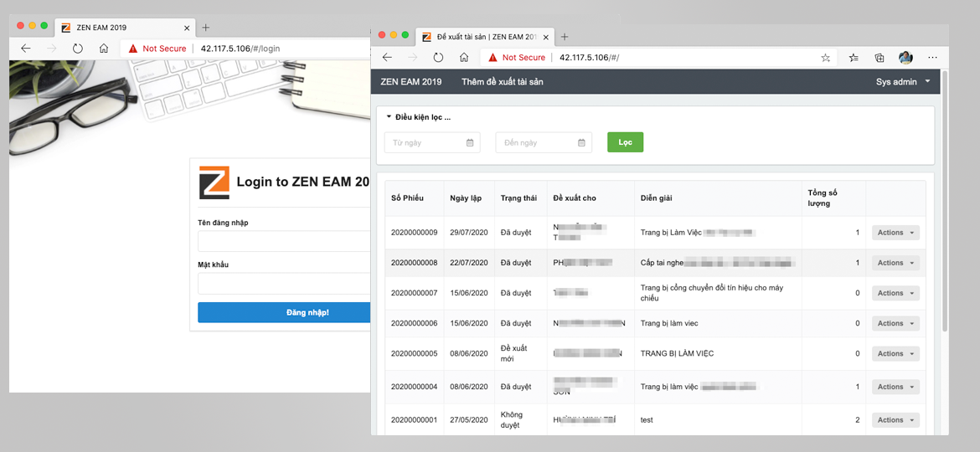980x452 pixels.
Task: Open the browser three-dot menu
Action: pyautogui.click(x=932, y=58)
